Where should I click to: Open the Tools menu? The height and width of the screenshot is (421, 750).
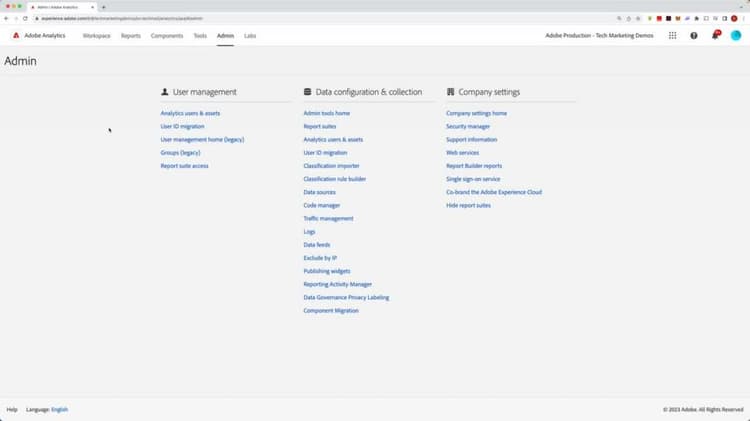(x=200, y=36)
